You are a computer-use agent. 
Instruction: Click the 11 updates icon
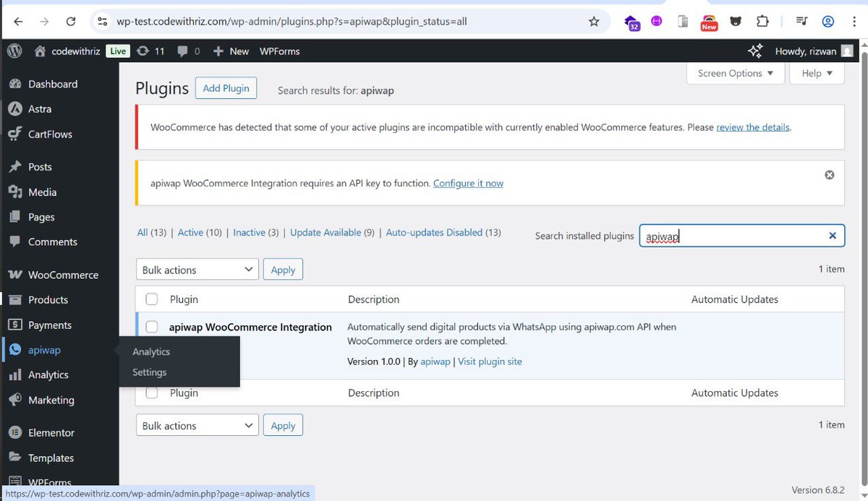pos(150,51)
